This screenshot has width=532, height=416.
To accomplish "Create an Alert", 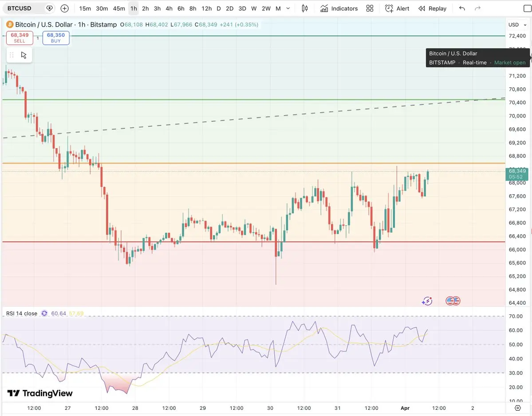I will coord(397,8).
